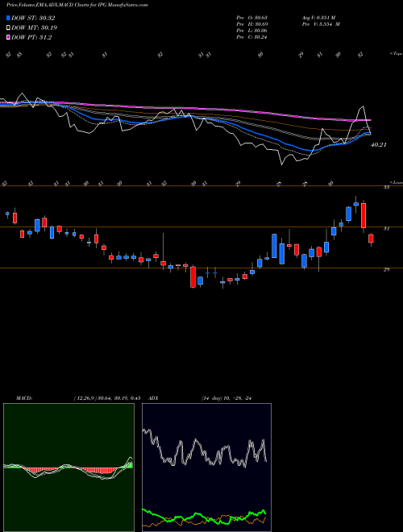
Task: Click the magenta DOW PT legend swatch
Action: click(x=9, y=37)
